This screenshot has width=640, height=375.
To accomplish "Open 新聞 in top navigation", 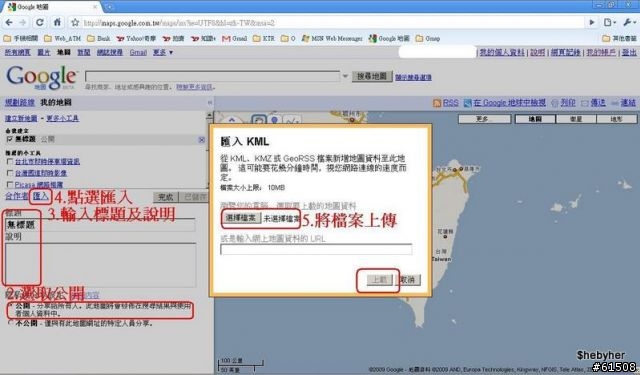I will 84,52.
